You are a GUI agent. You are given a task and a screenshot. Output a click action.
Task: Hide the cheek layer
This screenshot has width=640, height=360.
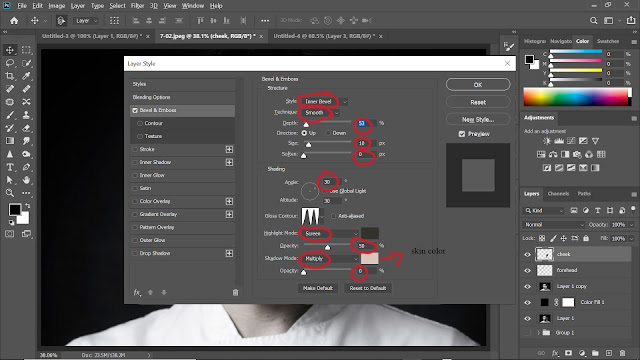[x=527, y=254]
